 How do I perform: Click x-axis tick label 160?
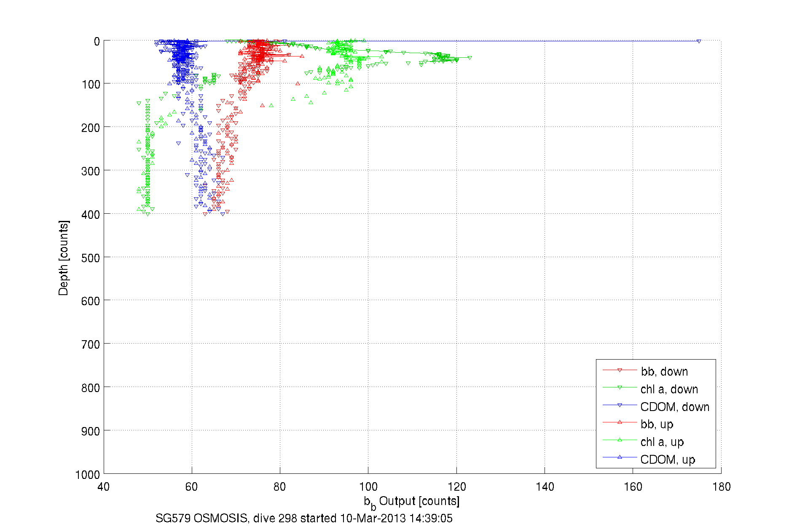click(633, 487)
